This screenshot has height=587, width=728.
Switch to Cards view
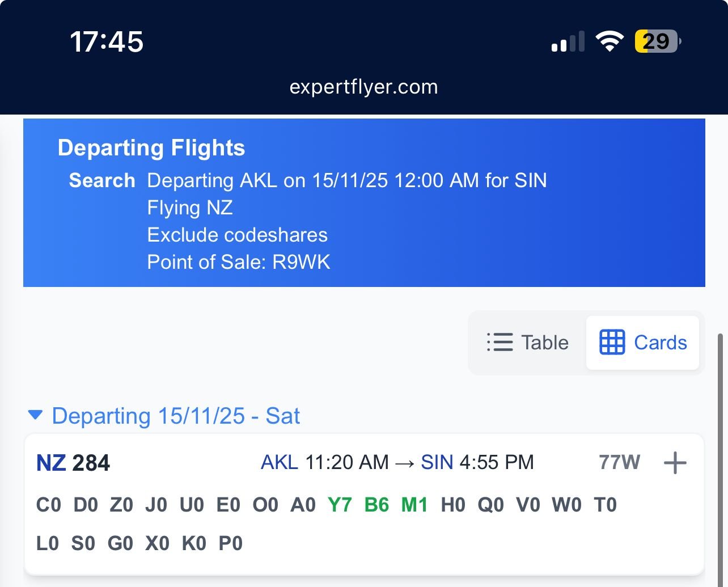(x=643, y=343)
